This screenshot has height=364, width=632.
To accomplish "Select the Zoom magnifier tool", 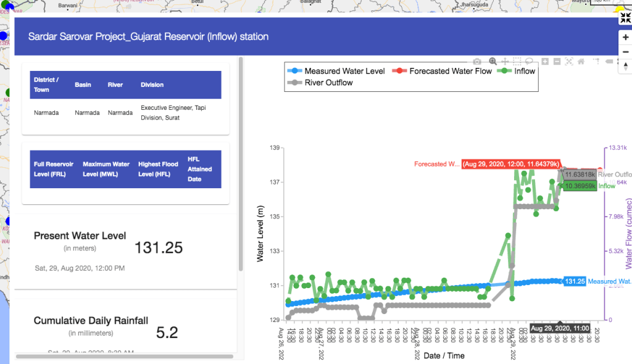I will (x=493, y=62).
